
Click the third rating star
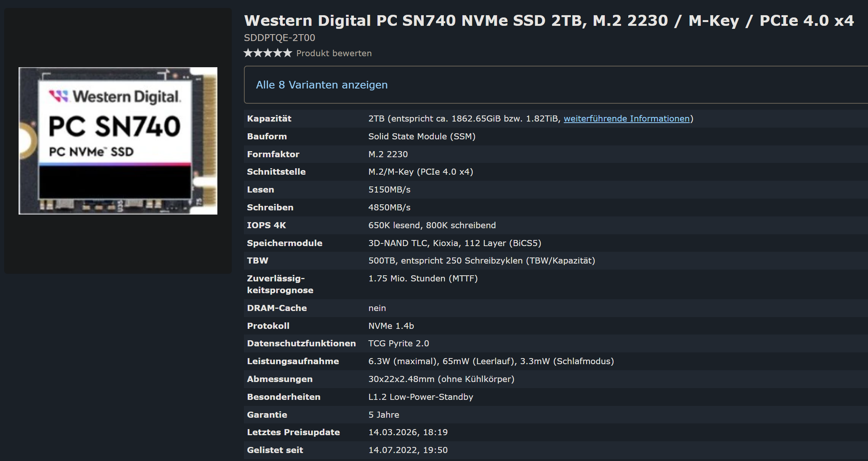point(268,53)
